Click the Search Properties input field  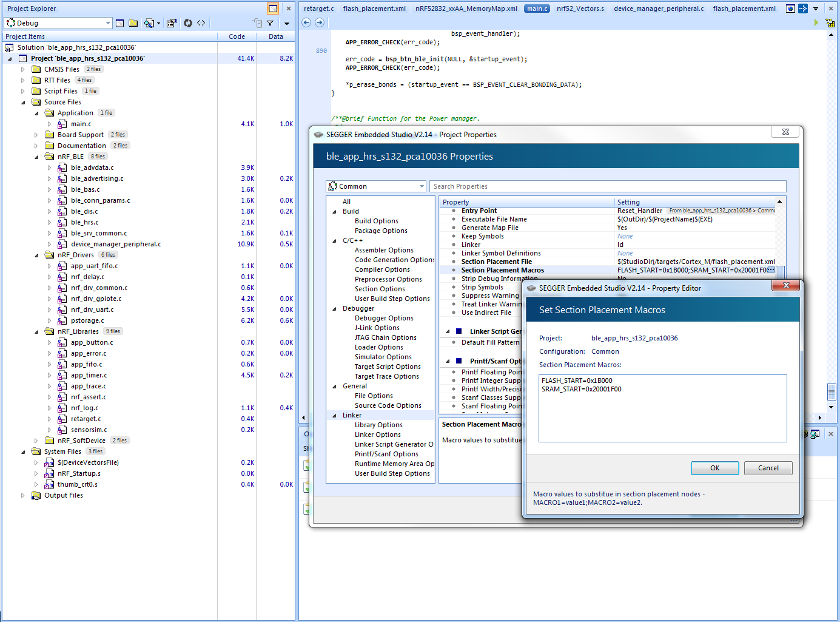point(608,186)
